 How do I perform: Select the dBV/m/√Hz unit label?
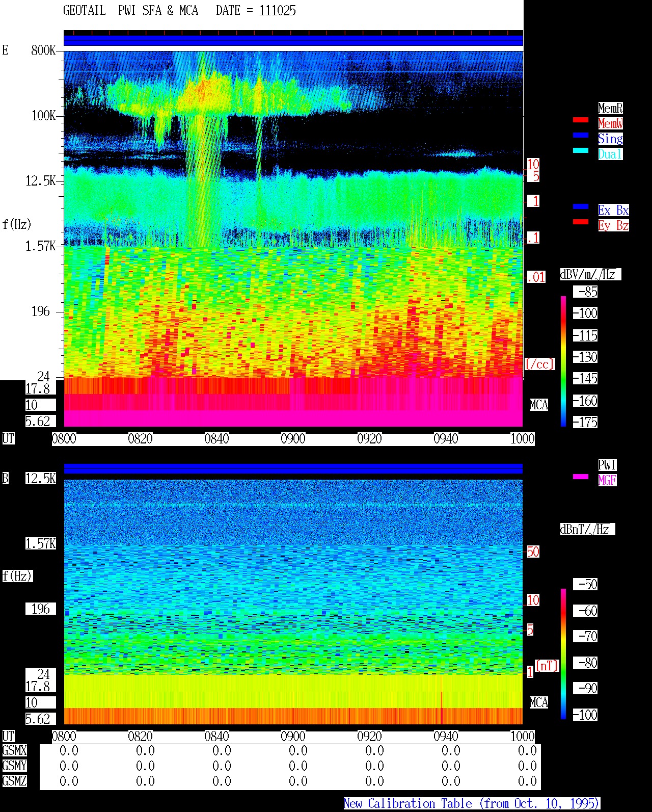590,274
